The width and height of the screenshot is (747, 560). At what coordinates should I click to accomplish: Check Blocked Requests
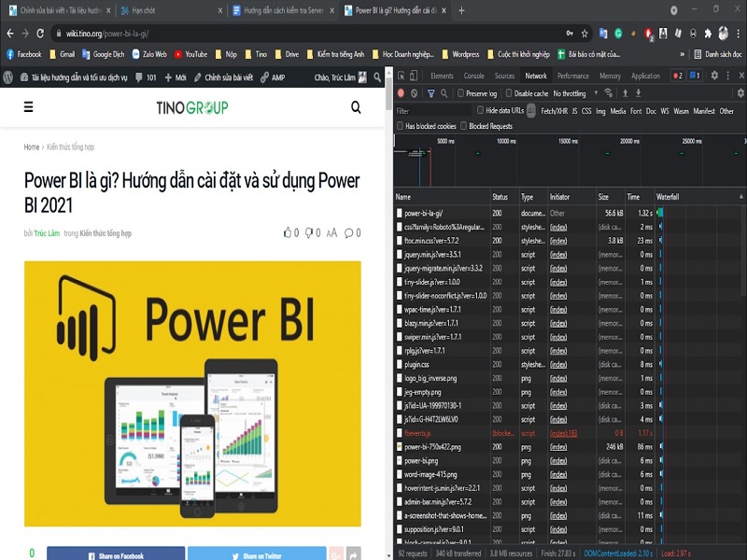[x=463, y=126]
